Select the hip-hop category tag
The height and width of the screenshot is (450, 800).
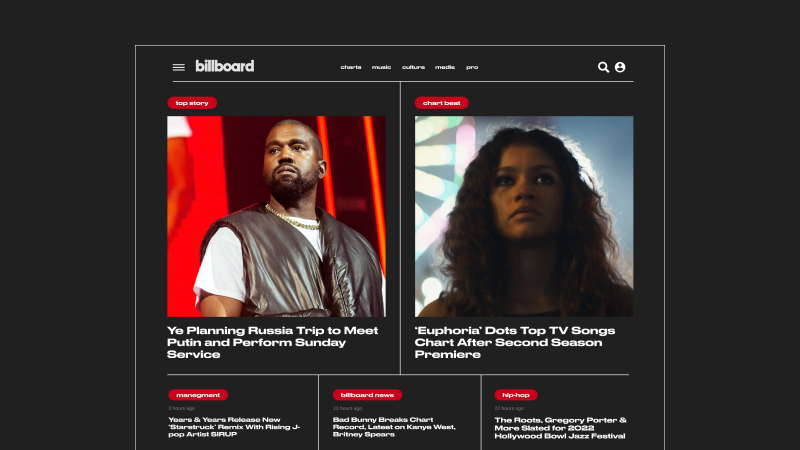pos(516,395)
